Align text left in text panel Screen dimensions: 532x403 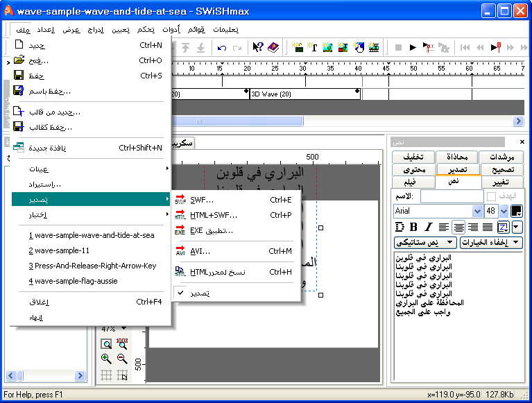point(443,227)
